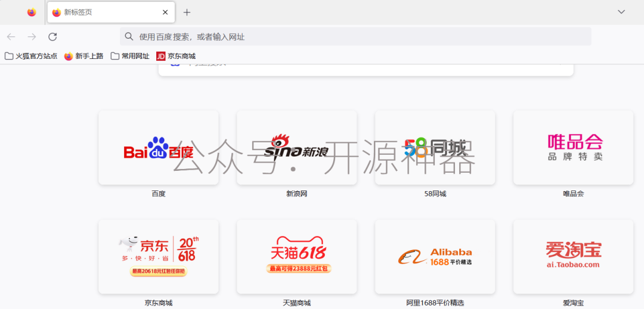Go forward with the forward arrow
The width and height of the screenshot is (644, 309).
click(32, 37)
